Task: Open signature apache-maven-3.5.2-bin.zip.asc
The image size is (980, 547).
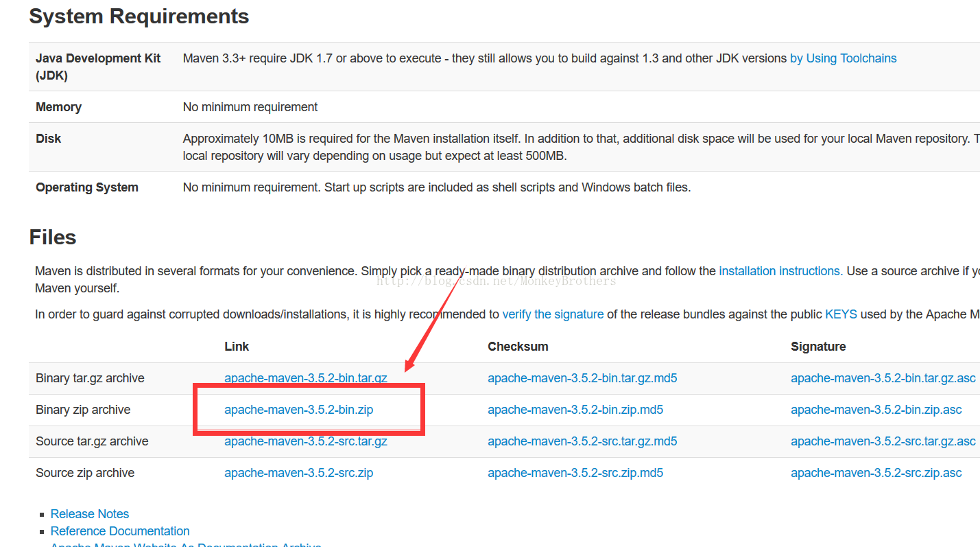Action: (x=876, y=410)
